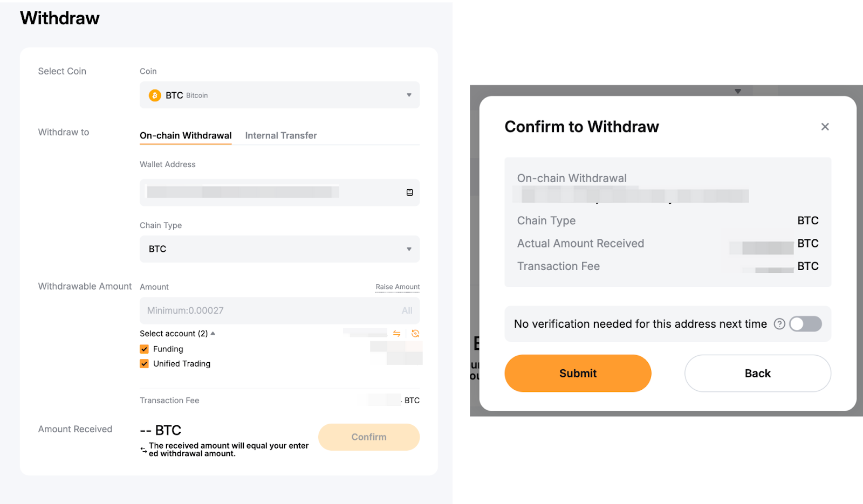Click the orange refresh balance icon
Image resolution: width=863 pixels, height=504 pixels.
415,334
